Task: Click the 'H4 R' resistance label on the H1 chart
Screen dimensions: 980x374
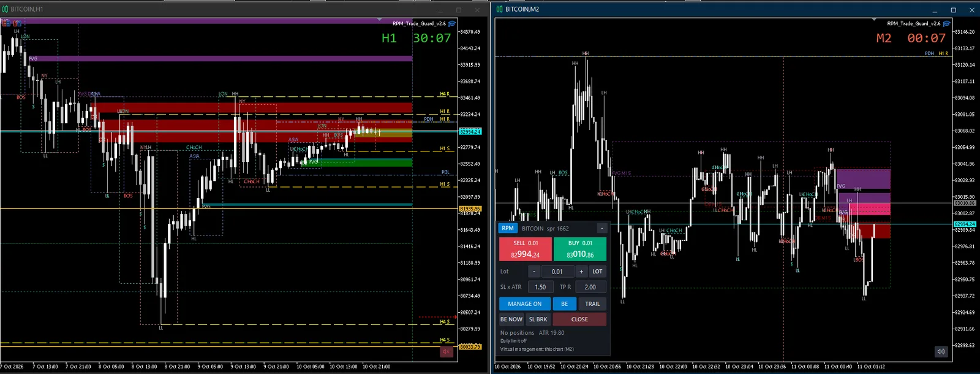Action: [x=445, y=94]
